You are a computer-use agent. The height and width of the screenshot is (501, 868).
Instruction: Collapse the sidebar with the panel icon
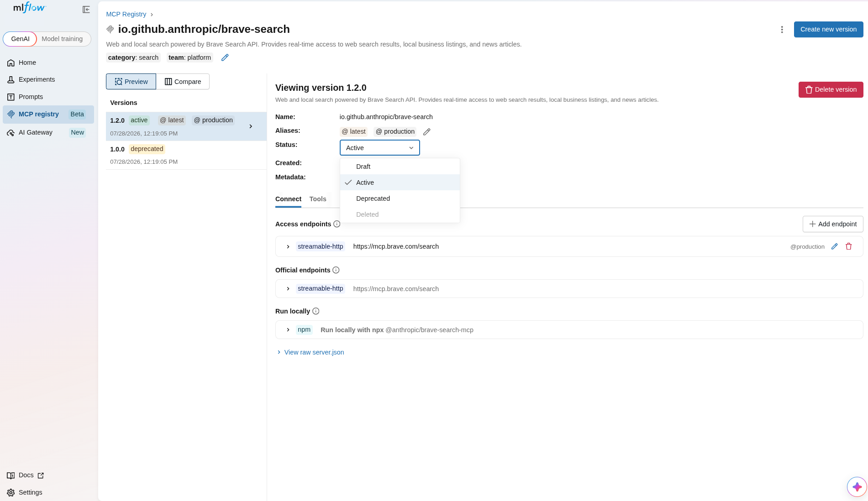86,10
